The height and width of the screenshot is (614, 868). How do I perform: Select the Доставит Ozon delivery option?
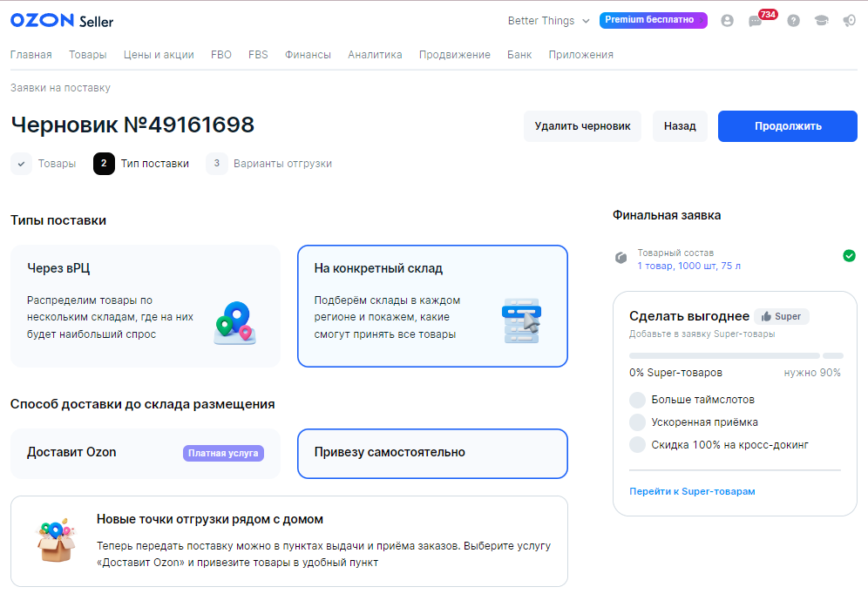(146, 454)
